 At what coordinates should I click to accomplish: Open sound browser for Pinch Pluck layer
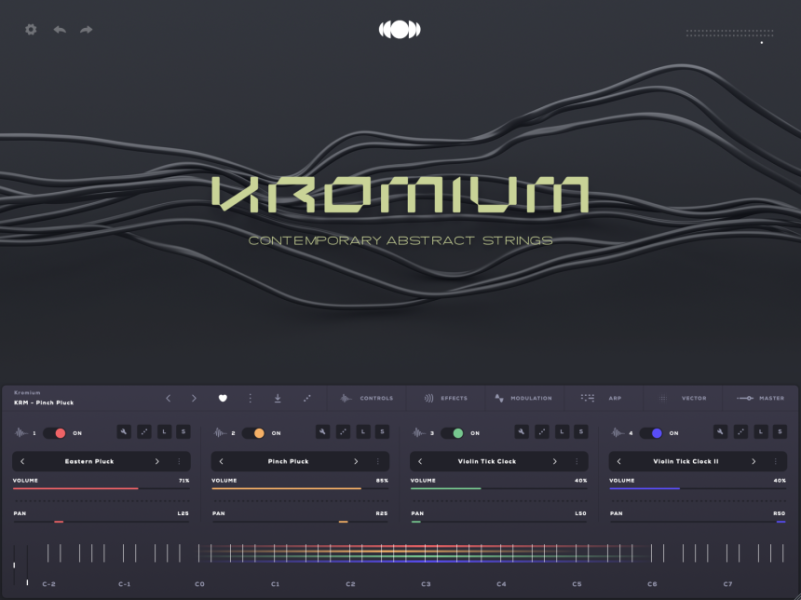coord(288,461)
